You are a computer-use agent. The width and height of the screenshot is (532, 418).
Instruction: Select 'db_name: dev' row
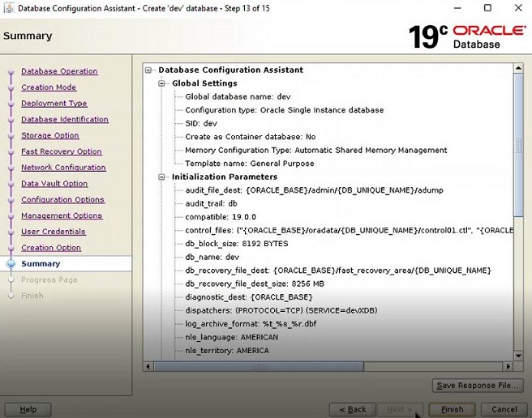click(212, 258)
